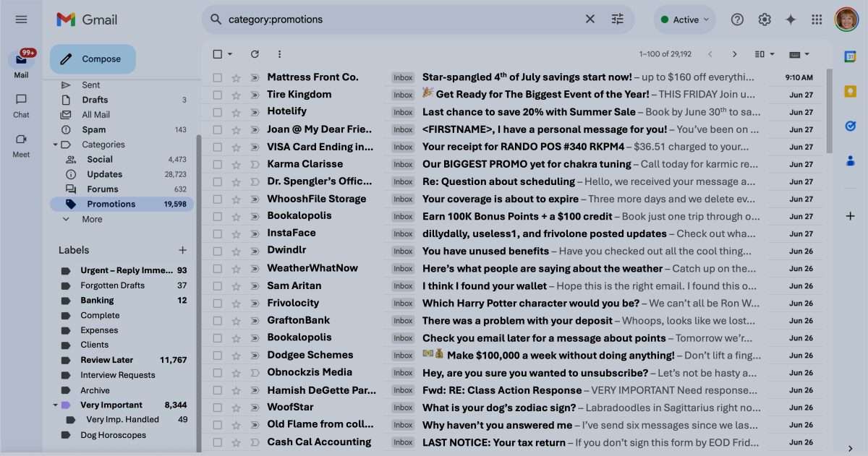Collapse the Very Important label arrow
868x456 pixels.
coord(56,405)
